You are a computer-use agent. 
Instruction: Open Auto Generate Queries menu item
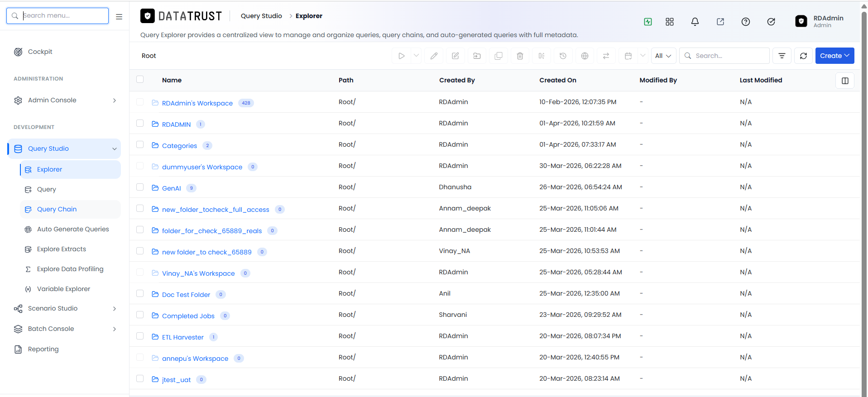pyautogui.click(x=70, y=229)
